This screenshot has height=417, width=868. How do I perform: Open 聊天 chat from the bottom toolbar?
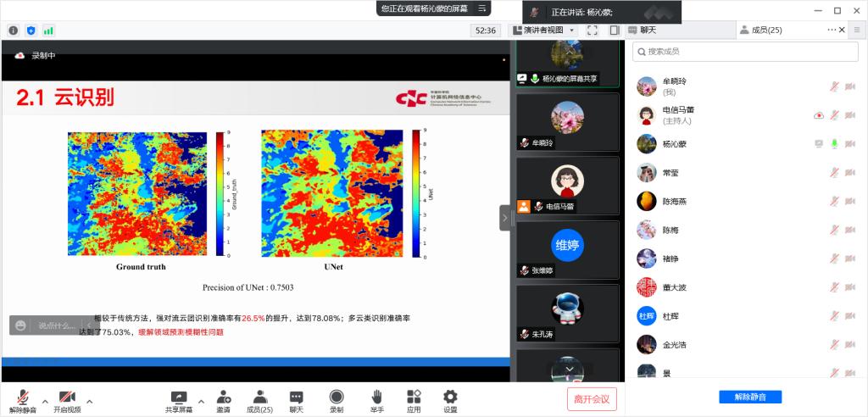(x=296, y=401)
